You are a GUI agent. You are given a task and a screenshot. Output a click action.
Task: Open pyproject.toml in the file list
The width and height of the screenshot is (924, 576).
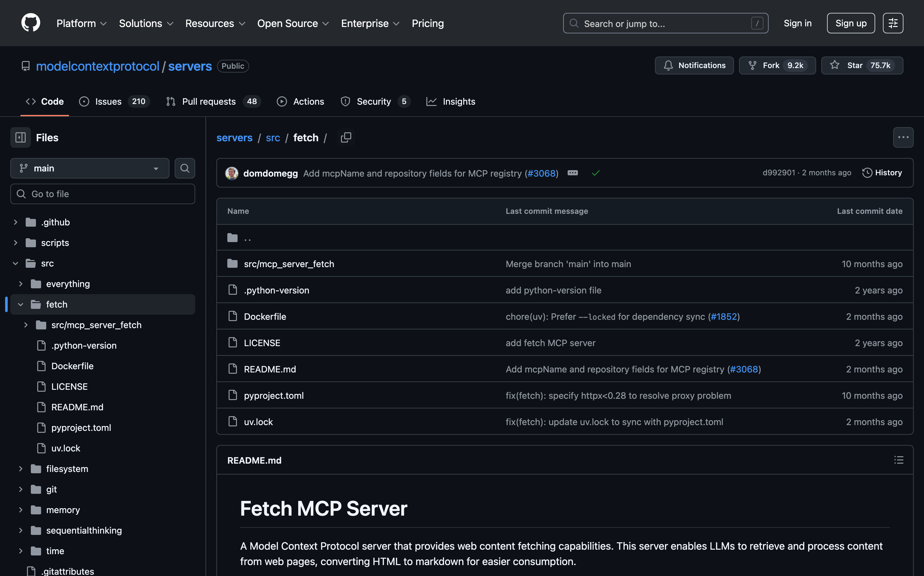coord(274,396)
